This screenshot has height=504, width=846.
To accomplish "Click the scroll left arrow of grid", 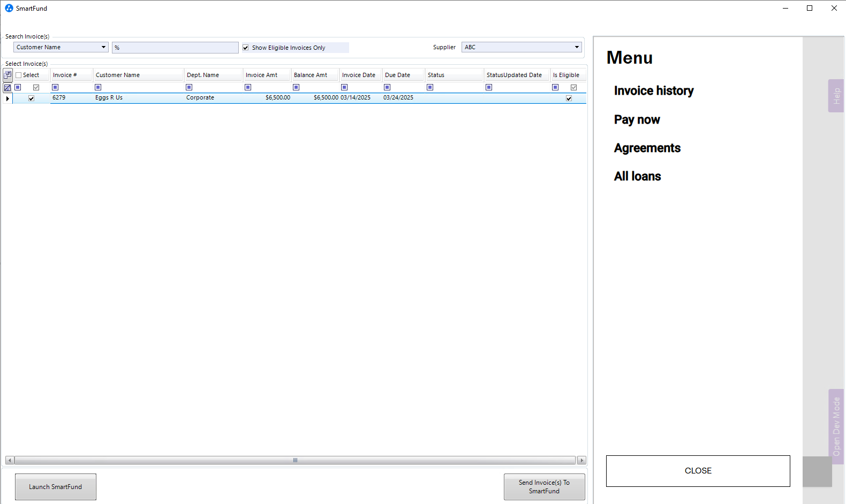I will [9, 460].
